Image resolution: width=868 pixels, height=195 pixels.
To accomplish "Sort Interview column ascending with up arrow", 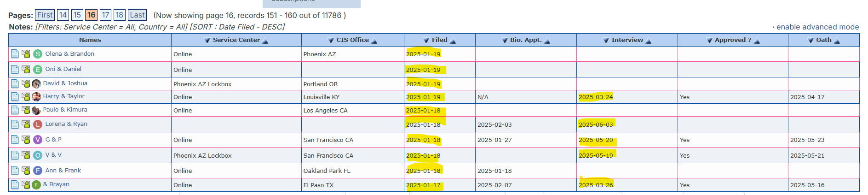I will click(x=649, y=41).
